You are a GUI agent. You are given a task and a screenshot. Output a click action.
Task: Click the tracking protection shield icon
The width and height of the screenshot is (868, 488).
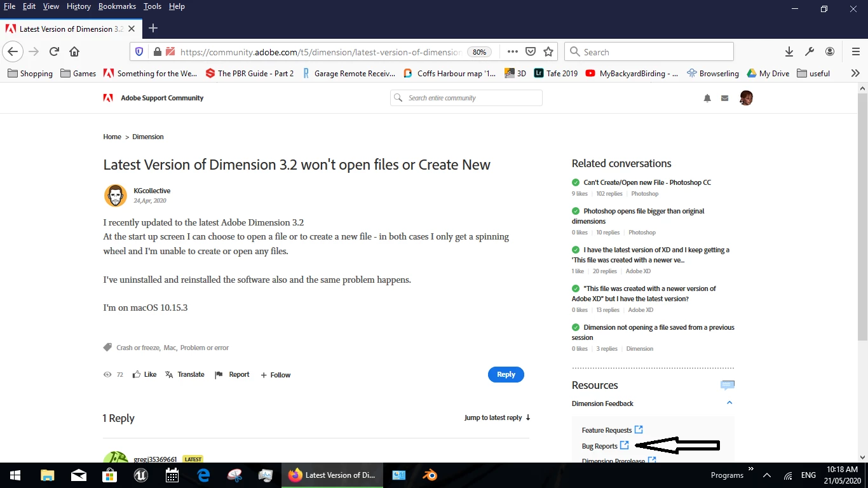coord(139,52)
